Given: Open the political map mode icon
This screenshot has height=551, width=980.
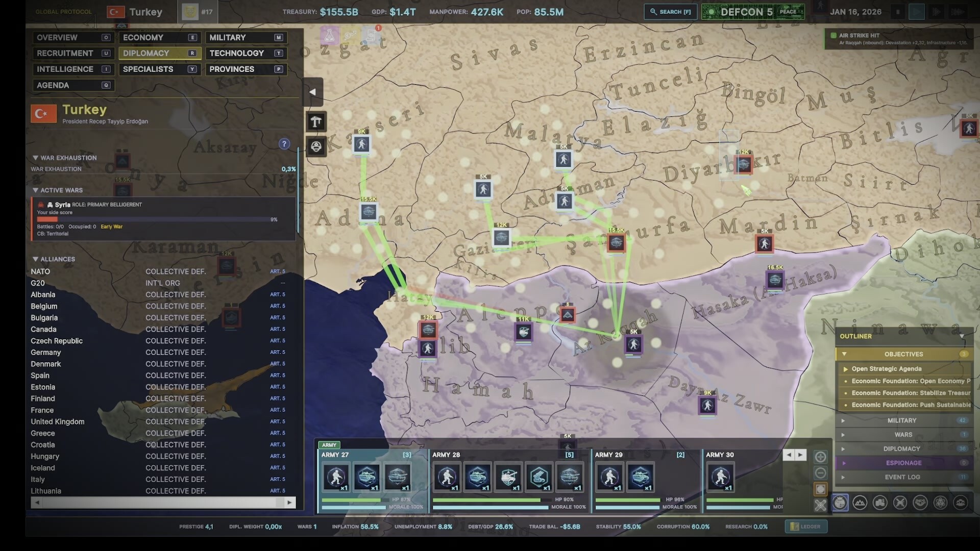Looking at the screenshot, I should 840,503.
